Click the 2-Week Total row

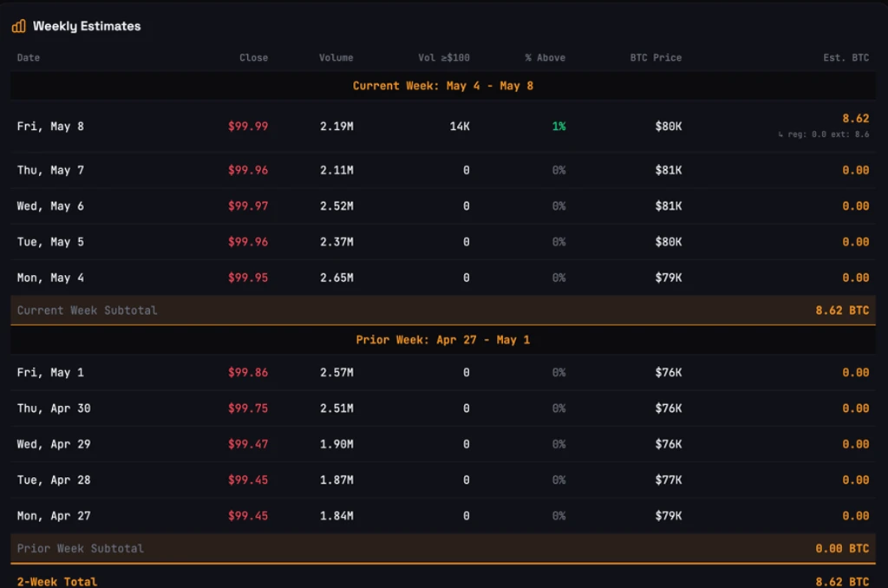443,581
